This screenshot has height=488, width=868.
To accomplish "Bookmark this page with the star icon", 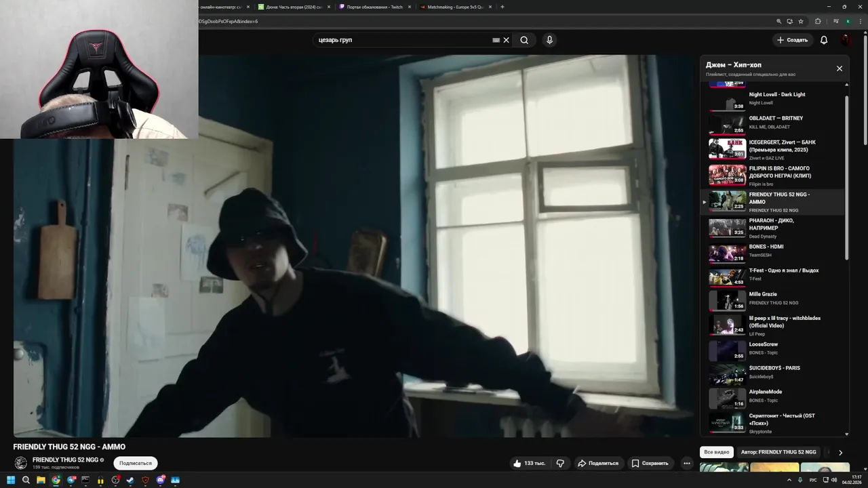I will coord(801,21).
